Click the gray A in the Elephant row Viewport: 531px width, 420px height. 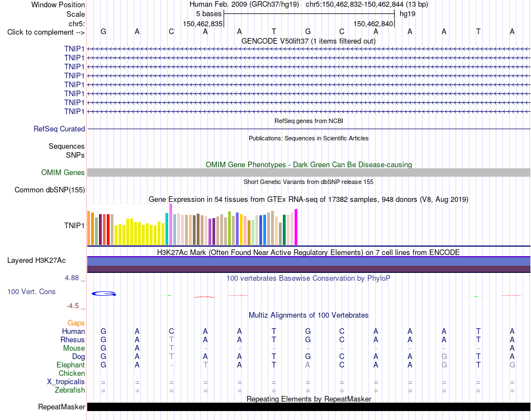(307, 365)
